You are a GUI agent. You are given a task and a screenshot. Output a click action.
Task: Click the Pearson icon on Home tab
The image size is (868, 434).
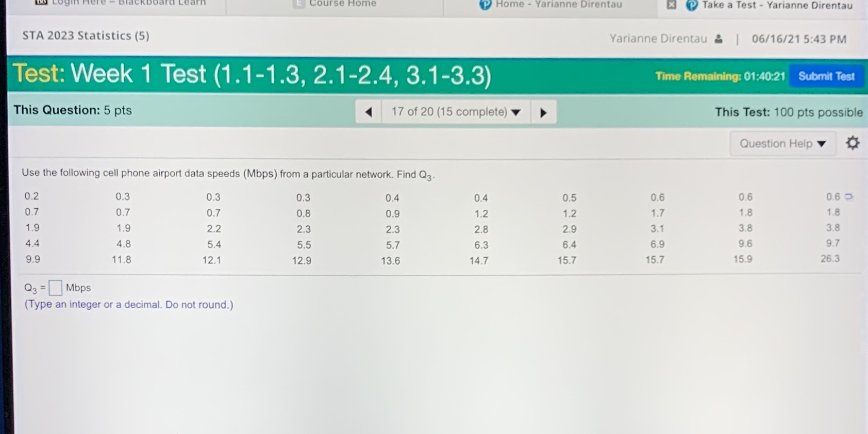485,5
